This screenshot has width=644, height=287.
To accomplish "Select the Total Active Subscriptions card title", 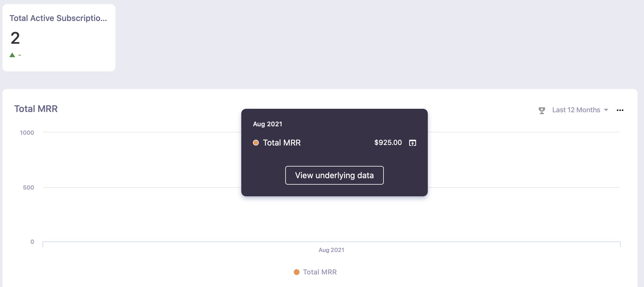I will pyautogui.click(x=58, y=18).
